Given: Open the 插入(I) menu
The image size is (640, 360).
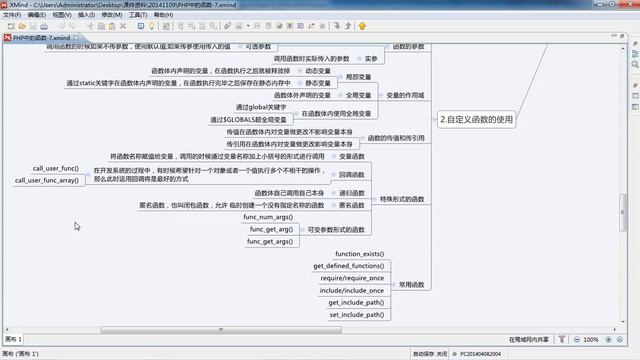Looking at the screenshot, I should click(86, 15).
